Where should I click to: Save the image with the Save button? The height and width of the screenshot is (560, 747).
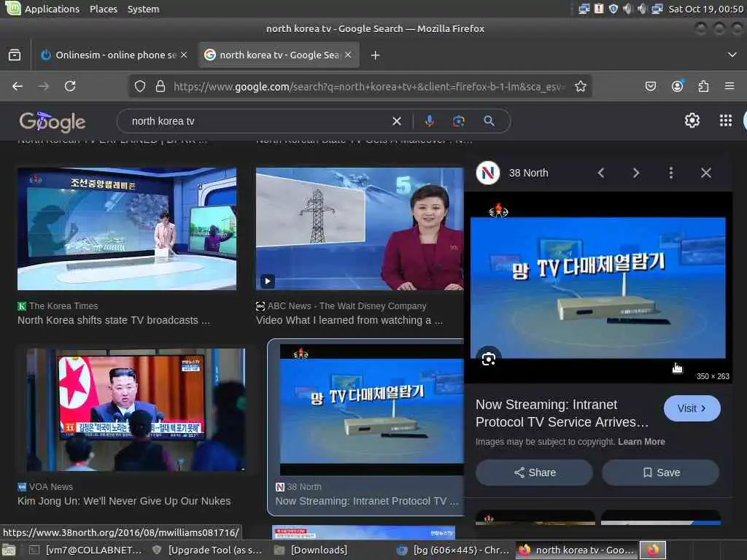(661, 472)
